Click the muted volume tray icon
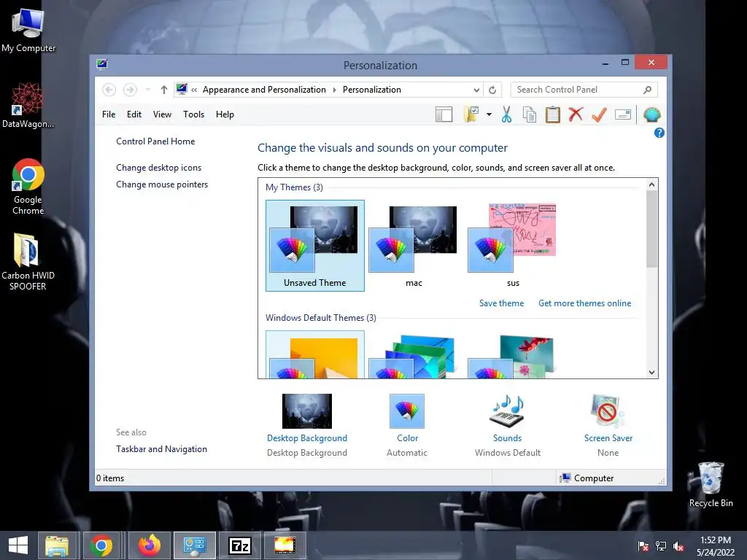The height and width of the screenshot is (560, 747). click(678, 546)
